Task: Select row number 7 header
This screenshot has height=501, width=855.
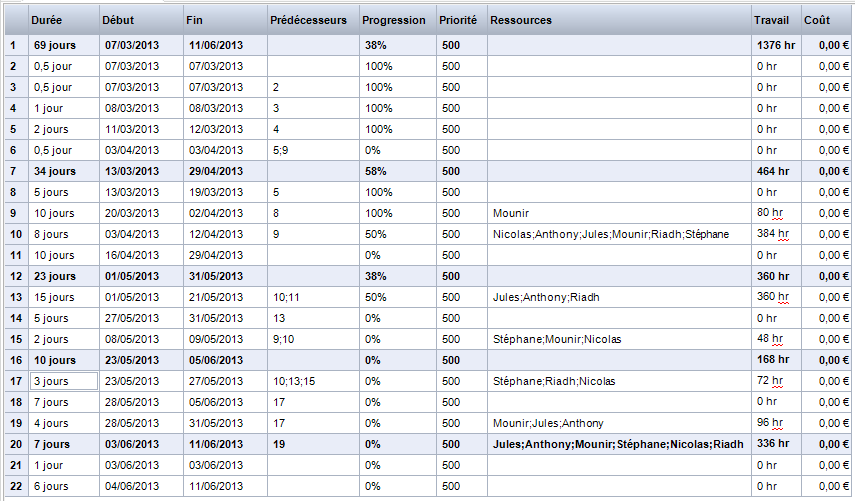Action: (13, 171)
